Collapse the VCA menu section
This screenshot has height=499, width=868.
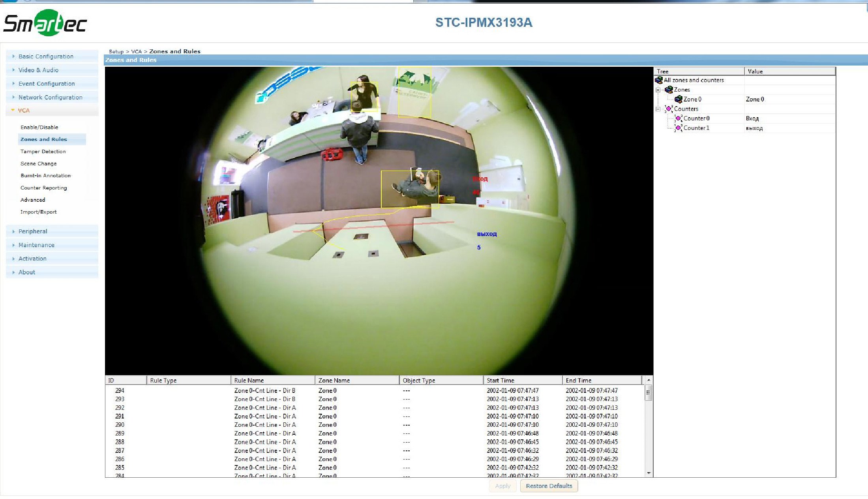(x=23, y=111)
